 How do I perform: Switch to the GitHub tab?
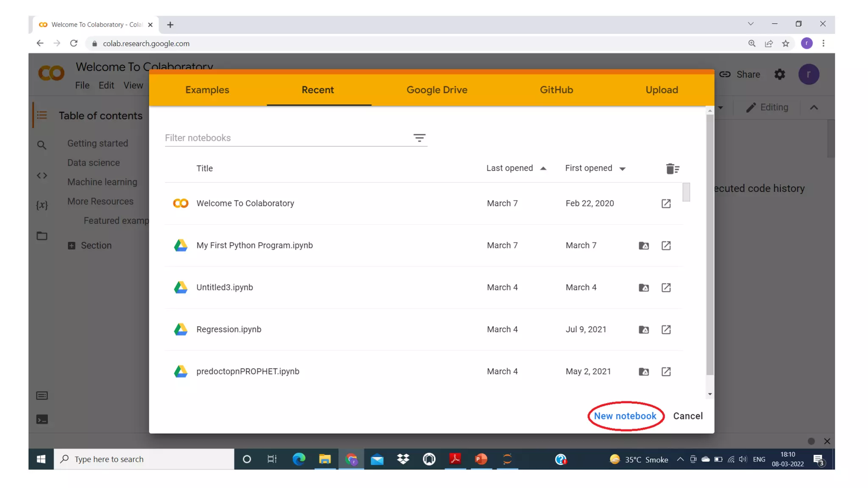coord(556,90)
